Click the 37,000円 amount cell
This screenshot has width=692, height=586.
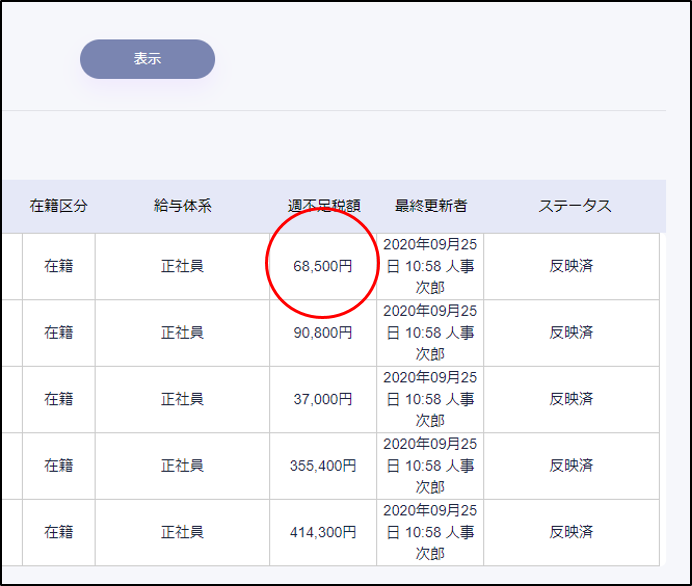322,399
